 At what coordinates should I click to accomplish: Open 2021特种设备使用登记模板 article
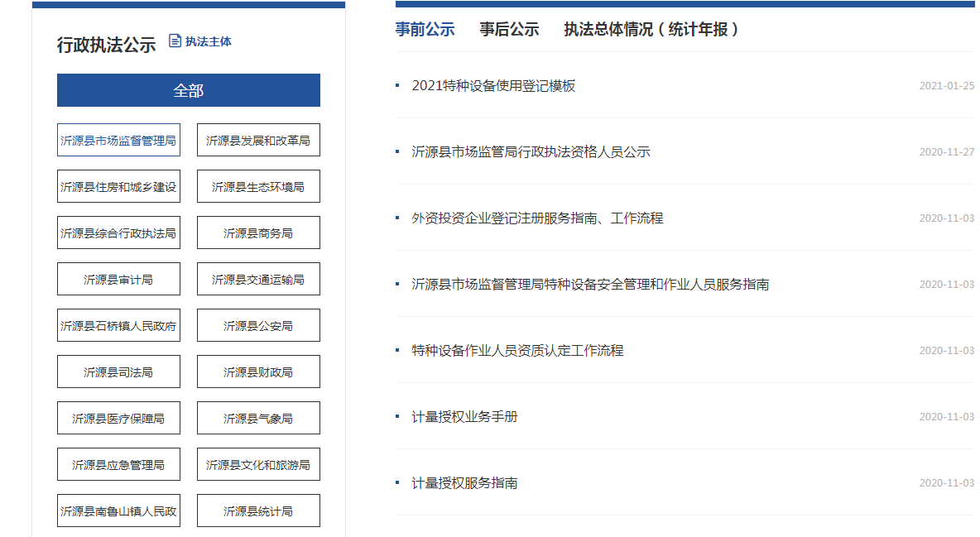[493, 86]
